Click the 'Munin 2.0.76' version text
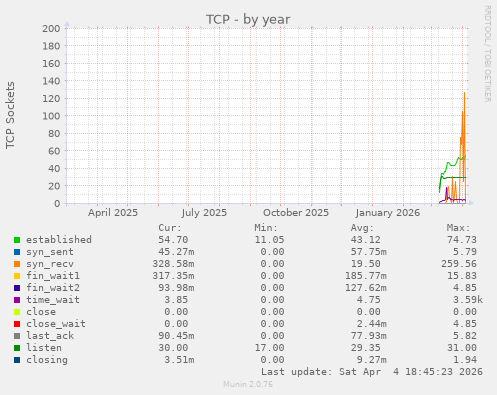Viewport: 497px width, 395px height. tap(248, 384)
